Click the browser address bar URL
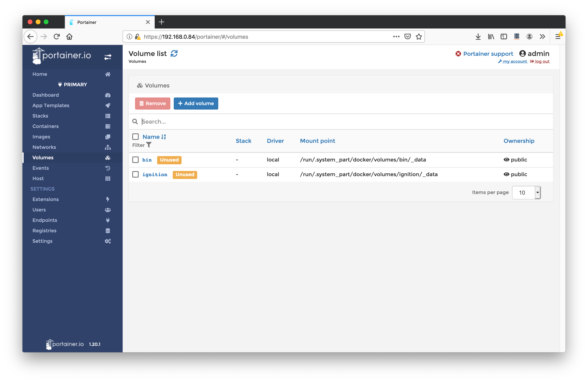This screenshot has height=382, width=588. point(196,37)
